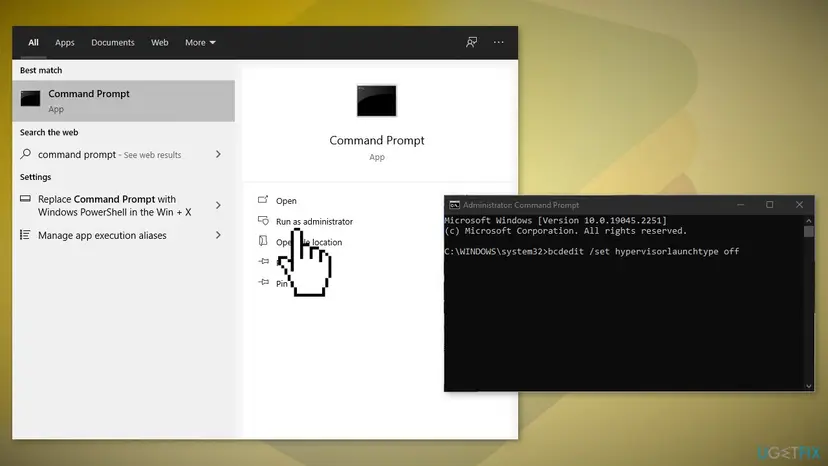The width and height of the screenshot is (828, 466).
Task: Click the shield icon for Run as administrator
Action: click(263, 220)
